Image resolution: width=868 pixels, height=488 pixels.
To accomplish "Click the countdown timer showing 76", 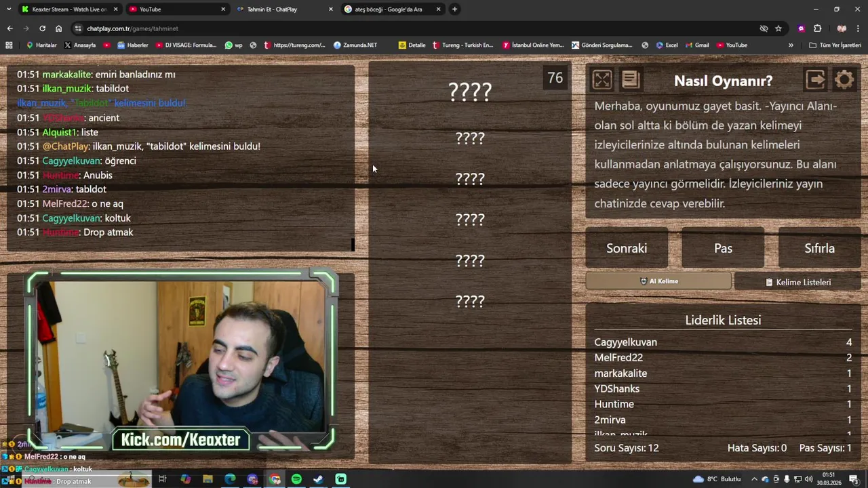I will pos(555,78).
